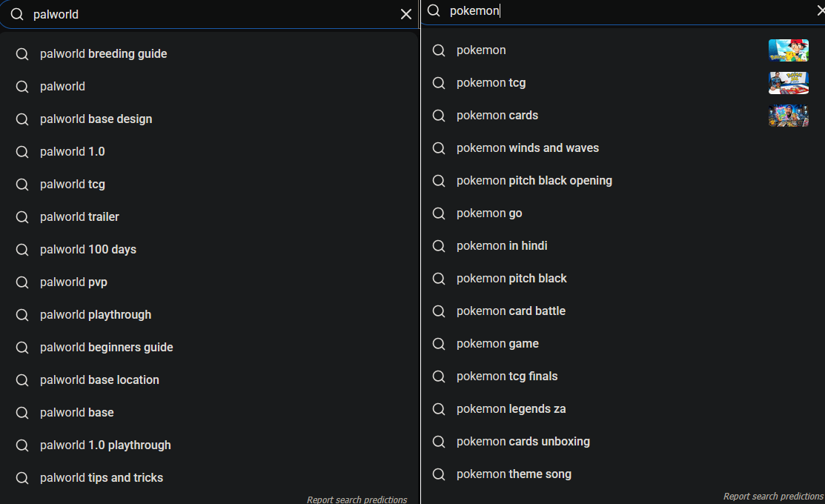Click the magnifier icon in palworld search bar
The width and height of the screenshot is (825, 504).
coord(17,14)
